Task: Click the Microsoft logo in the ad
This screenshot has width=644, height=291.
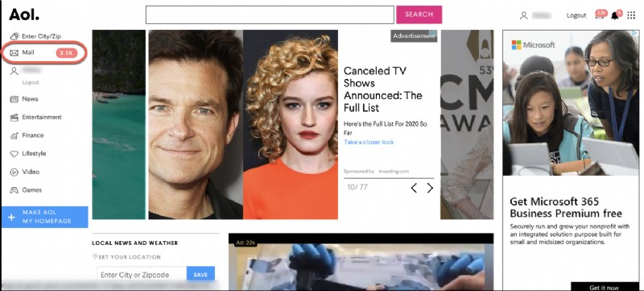Action: [533, 45]
